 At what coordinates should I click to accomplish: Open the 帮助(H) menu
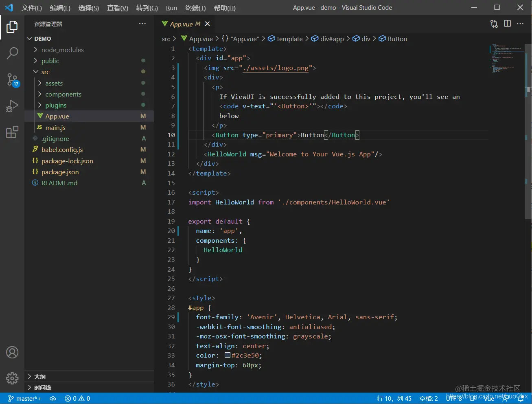pyautogui.click(x=225, y=8)
